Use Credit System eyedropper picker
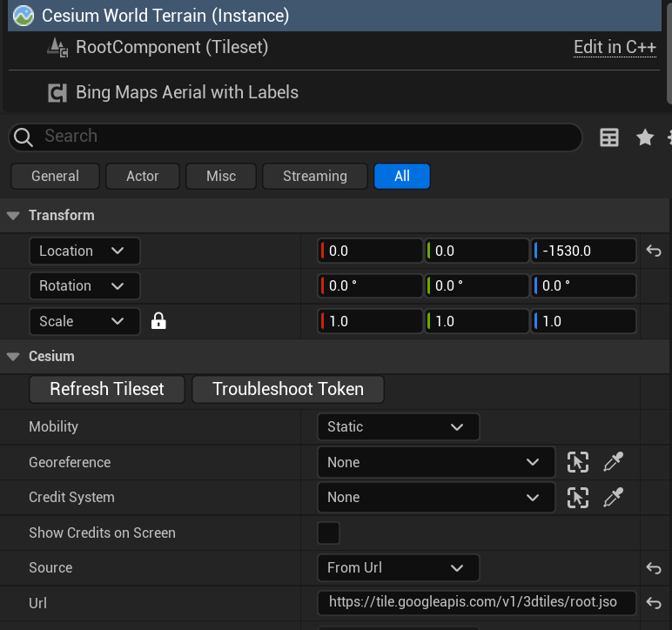The image size is (672, 630). pos(614,498)
